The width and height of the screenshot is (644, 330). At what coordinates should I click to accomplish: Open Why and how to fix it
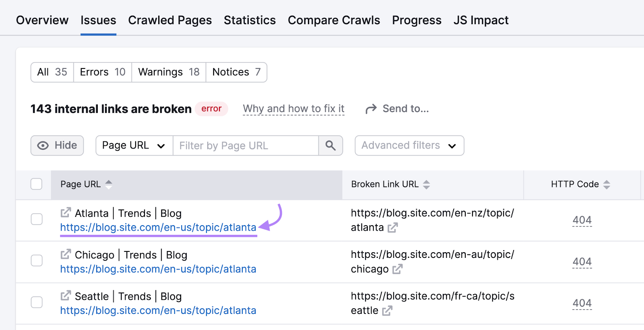coord(293,109)
